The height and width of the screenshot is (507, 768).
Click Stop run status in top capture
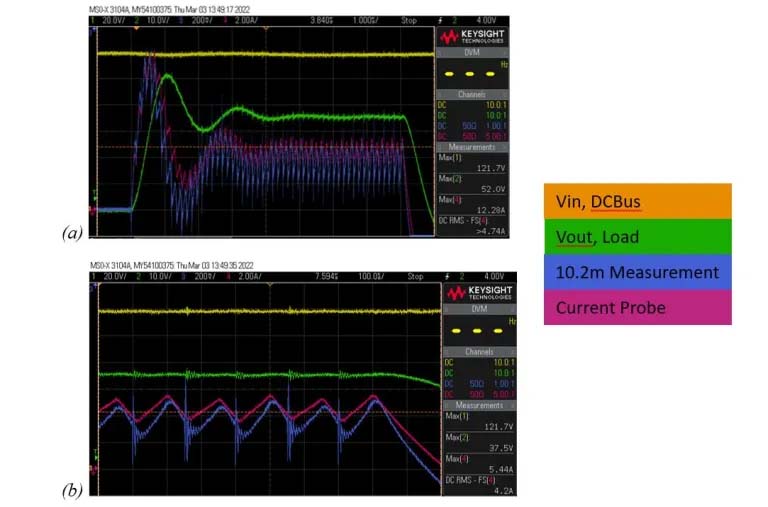(x=409, y=19)
